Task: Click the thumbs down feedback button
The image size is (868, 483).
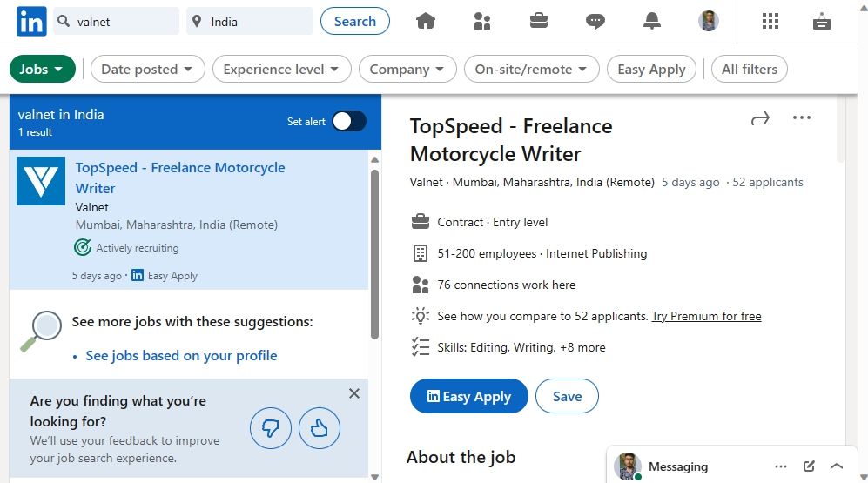Action: pyautogui.click(x=271, y=428)
